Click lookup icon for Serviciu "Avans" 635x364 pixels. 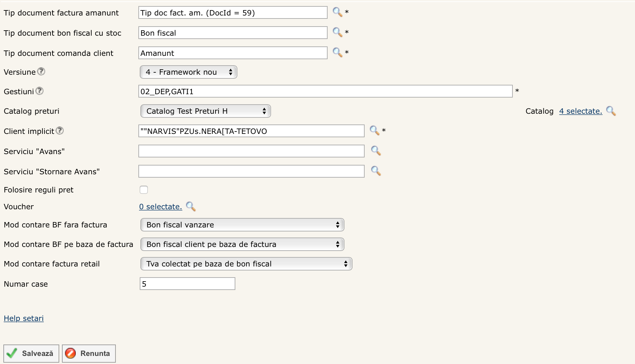(375, 151)
